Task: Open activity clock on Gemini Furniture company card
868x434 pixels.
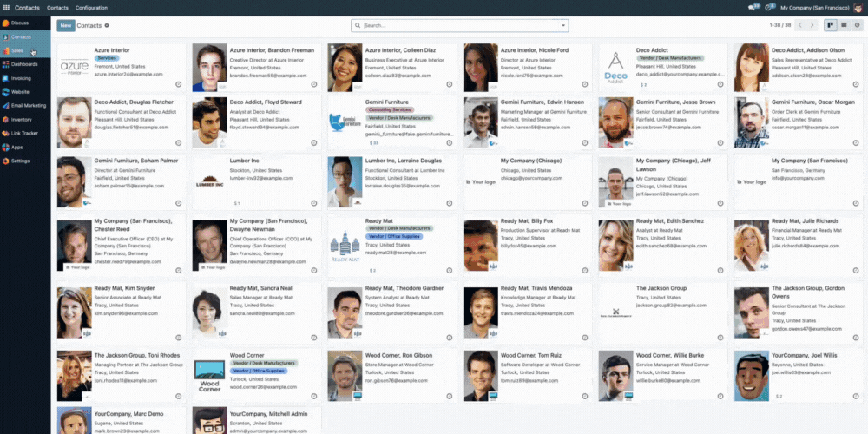Action: [449, 143]
